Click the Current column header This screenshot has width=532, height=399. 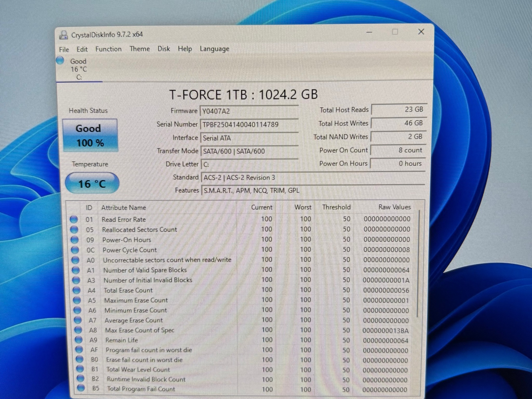[262, 207]
